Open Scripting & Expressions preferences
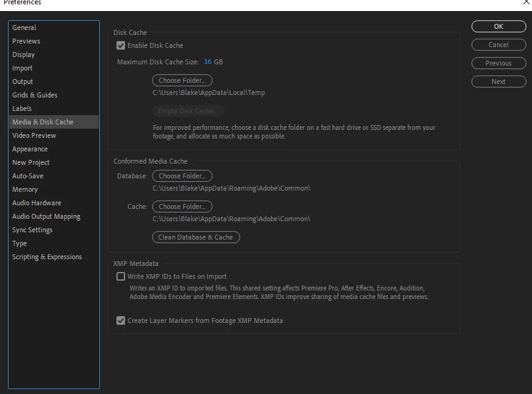532x394 pixels. [x=53, y=257]
